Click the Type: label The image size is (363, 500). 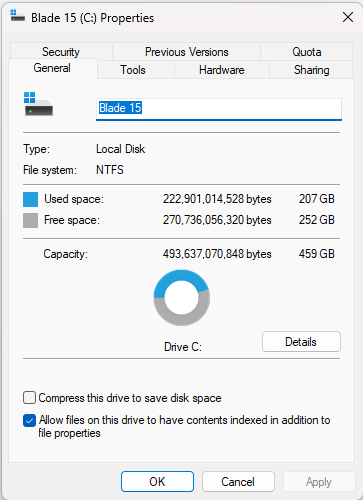pyautogui.click(x=36, y=149)
